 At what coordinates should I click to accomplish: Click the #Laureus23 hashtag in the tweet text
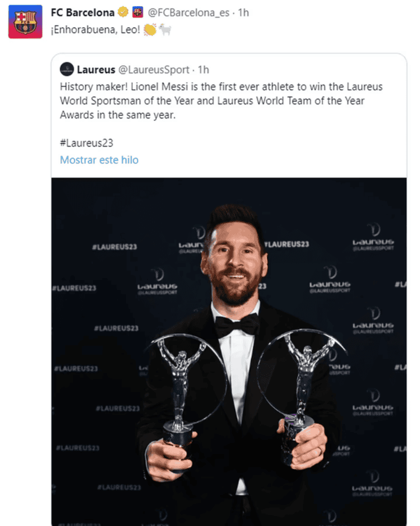coord(87,142)
